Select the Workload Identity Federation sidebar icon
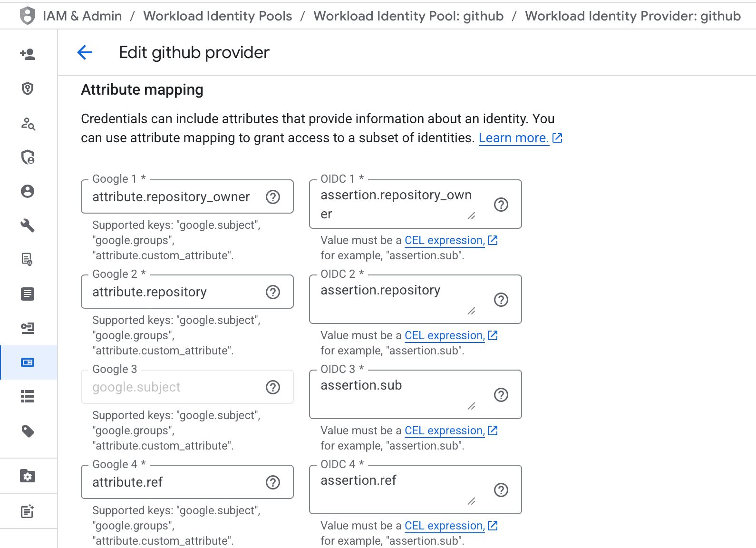Screen dimensions: 756x548 (x=28, y=362)
